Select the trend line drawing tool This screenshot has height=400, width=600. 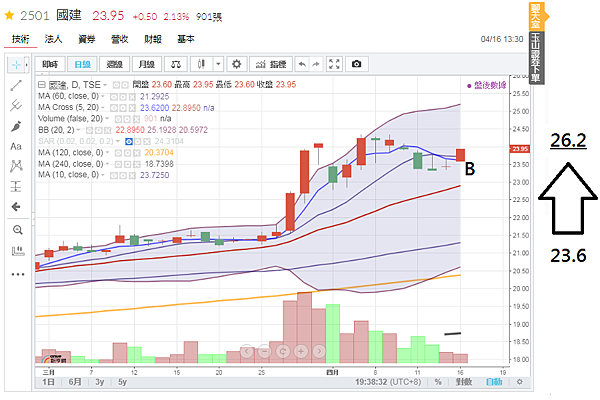(16, 85)
